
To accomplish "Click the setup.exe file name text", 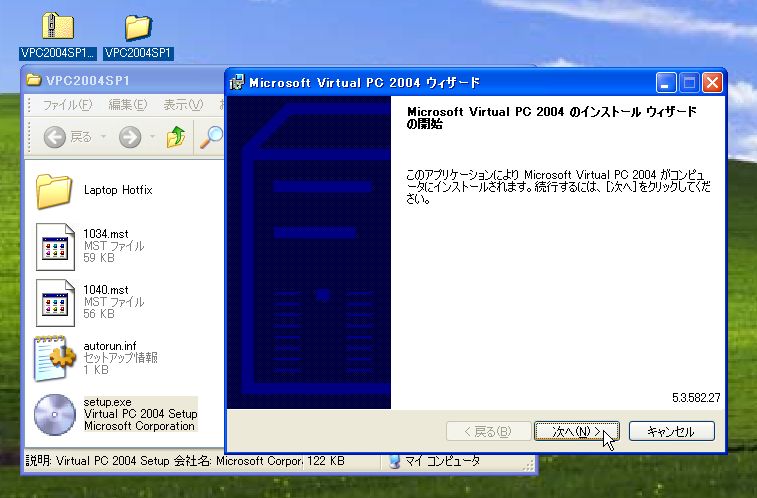I will (107, 402).
